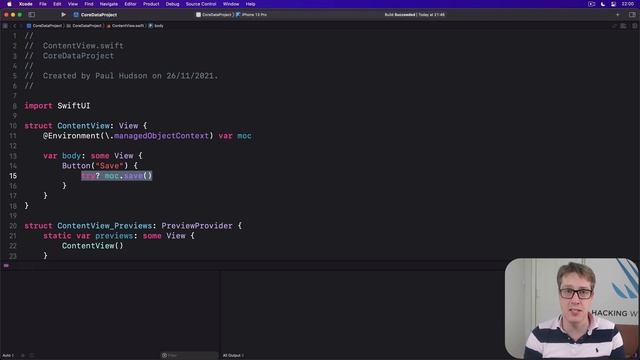Focus the variables Filter field
Viewport: 640px width, 360px height.
(x=189, y=356)
